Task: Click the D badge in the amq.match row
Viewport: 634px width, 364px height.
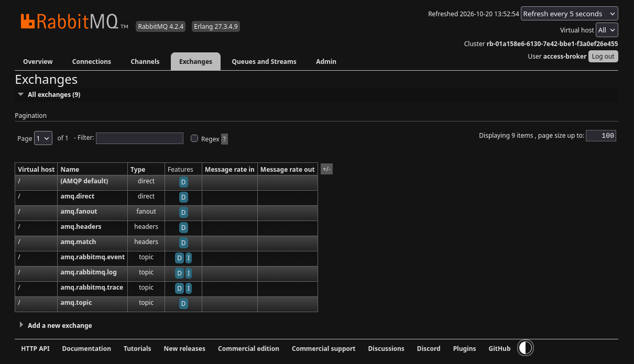Action: point(183,243)
